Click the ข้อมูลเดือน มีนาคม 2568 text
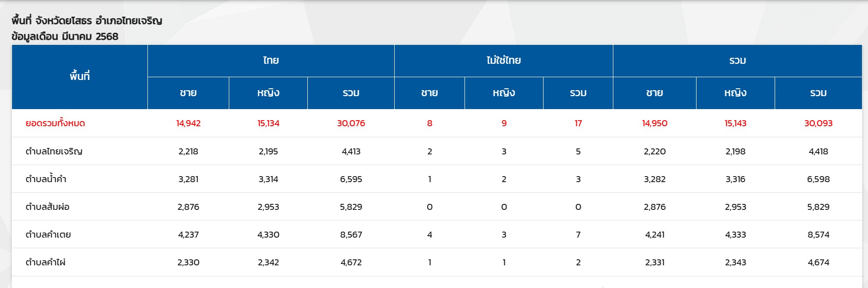Viewport: 868px width, 288px height. pos(65,37)
